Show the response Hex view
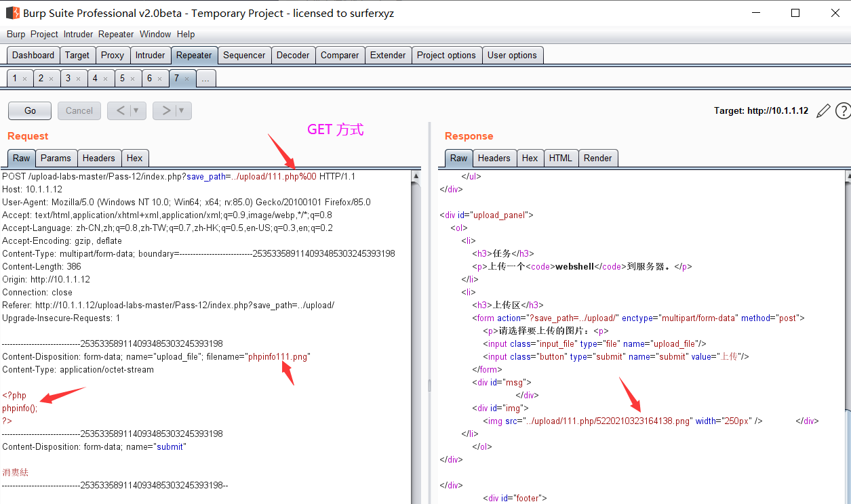The width and height of the screenshot is (851, 504). tap(530, 158)
